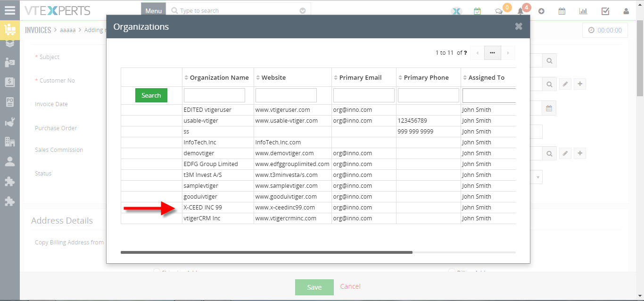Screen dimensions: 644x301
Task: Open the wrench hand services sidebar icon
Action: tap(10, 122)
